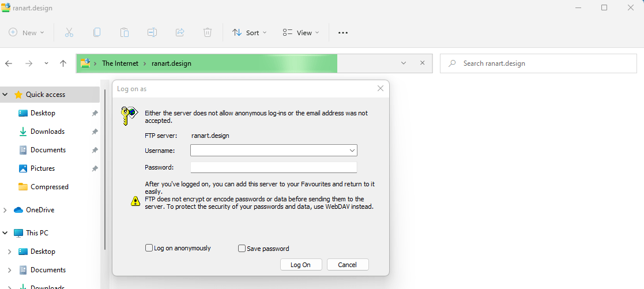Expand the Documents node under This PC
Screen dimensions: 644x289
pos(10,270)
